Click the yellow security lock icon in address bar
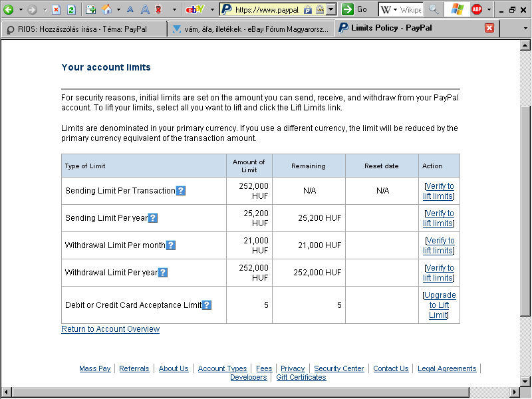 pos(320,10)
